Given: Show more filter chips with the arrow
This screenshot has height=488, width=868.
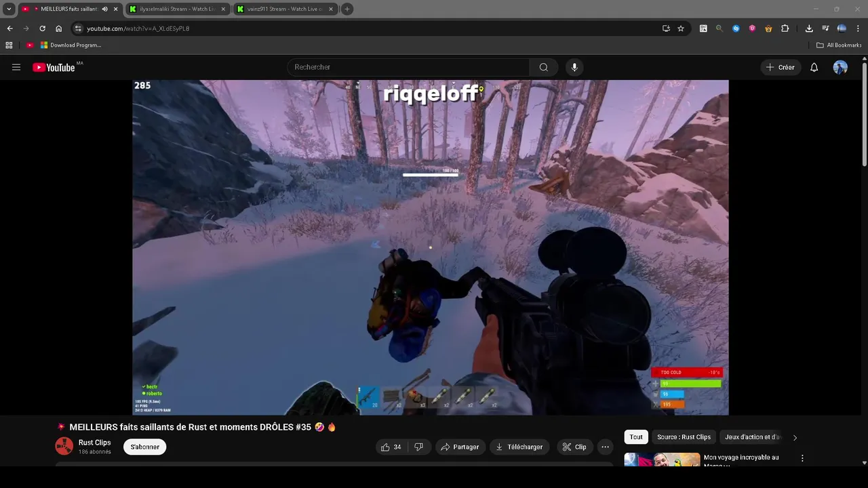Looking at the screenshot, I should pos(795,438).
